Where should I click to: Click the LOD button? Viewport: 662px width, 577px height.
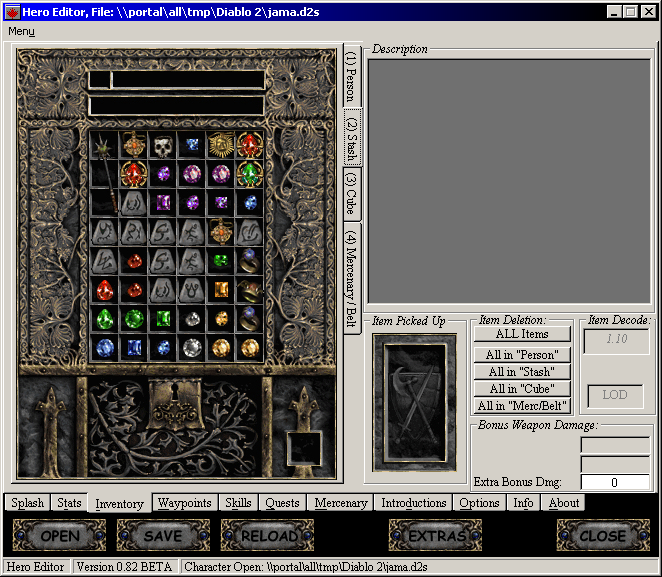point(615,396)
